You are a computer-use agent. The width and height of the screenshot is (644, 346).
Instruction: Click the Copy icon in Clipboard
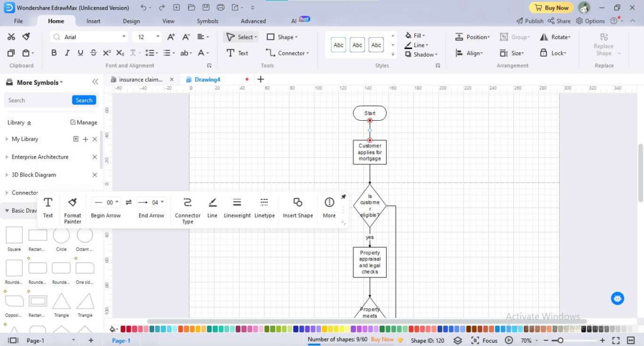click(x=11, y=53)
